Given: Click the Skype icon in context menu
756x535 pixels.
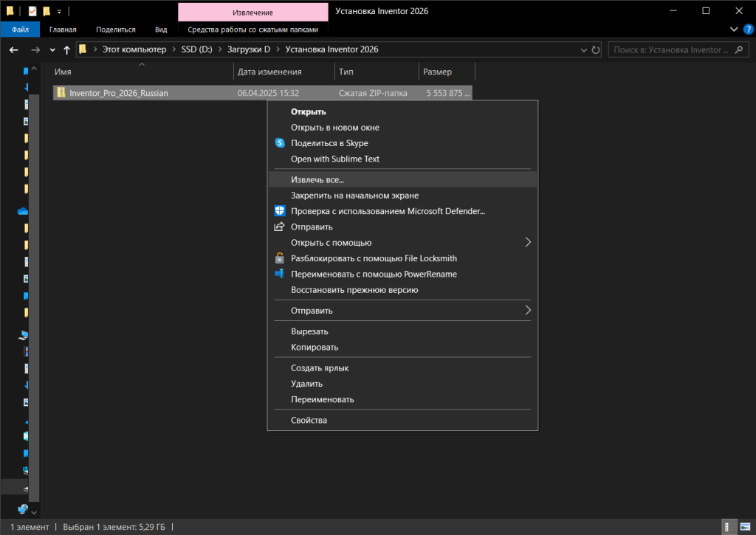Looking at the screenshot, I should pos(280,143).
